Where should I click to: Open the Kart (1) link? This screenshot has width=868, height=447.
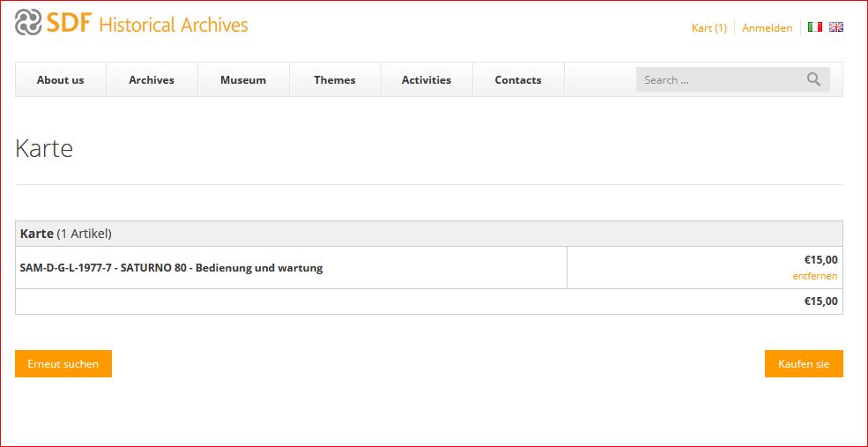tap(708, 28)
